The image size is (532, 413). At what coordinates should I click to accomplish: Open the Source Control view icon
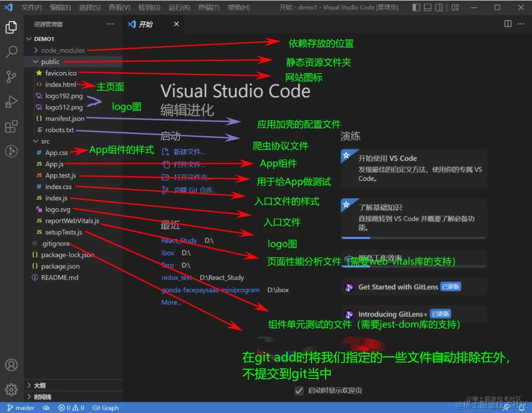pos(11,76)
